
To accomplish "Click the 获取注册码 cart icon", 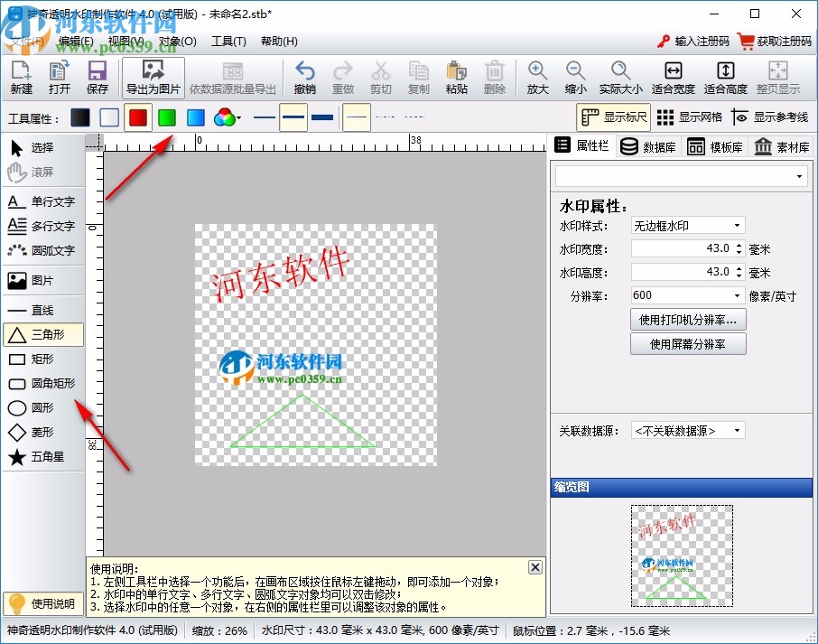I will tap(746, 42).
